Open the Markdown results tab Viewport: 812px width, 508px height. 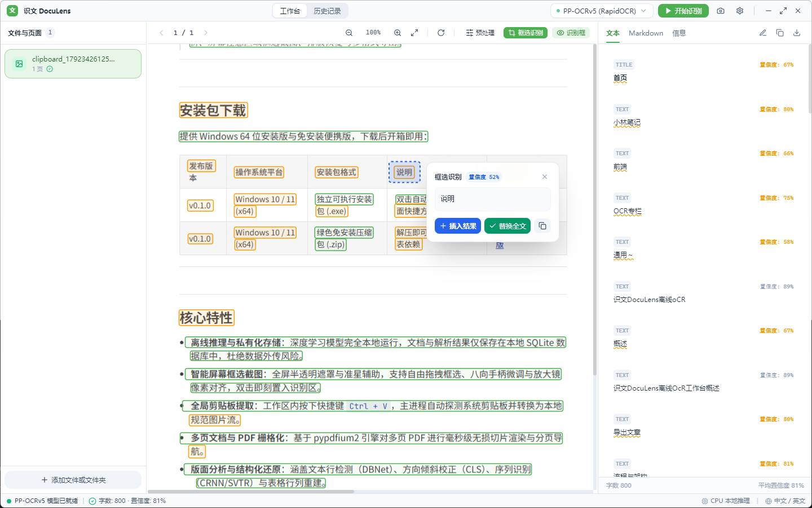tap(646, 33)
